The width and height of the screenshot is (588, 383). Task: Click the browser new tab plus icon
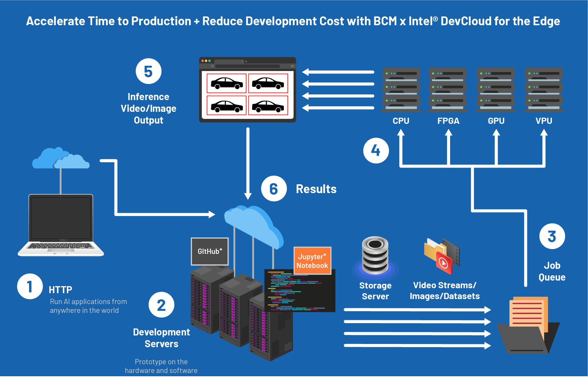click(246, 61)
